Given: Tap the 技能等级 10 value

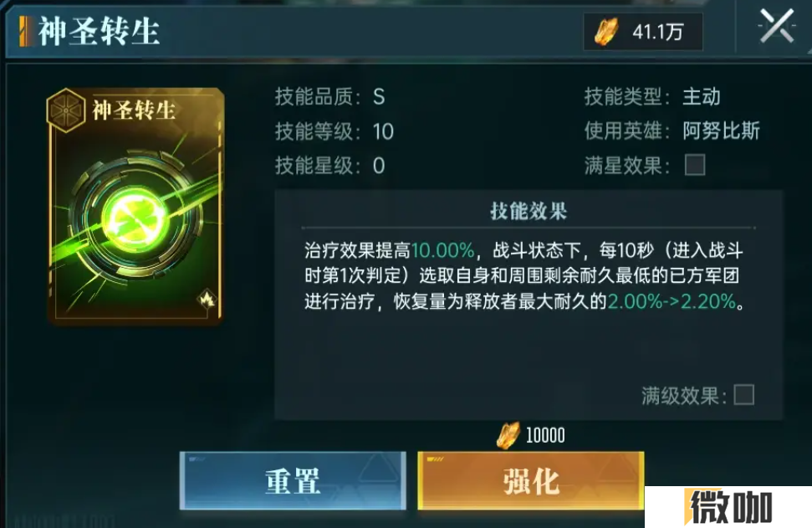Looking at the screenshot, I should point(383,131).
